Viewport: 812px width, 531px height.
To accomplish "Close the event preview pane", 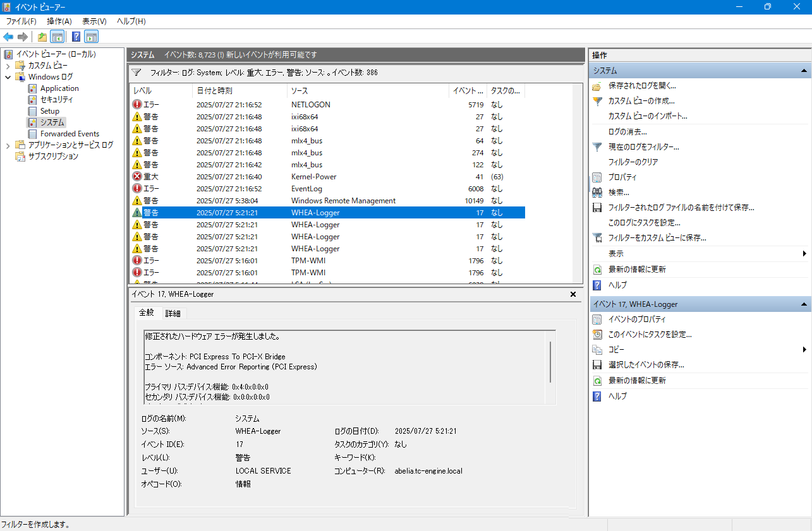I will click(573, 294).
